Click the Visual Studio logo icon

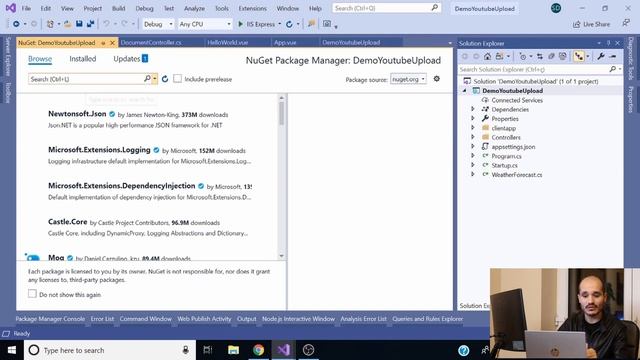11,8
